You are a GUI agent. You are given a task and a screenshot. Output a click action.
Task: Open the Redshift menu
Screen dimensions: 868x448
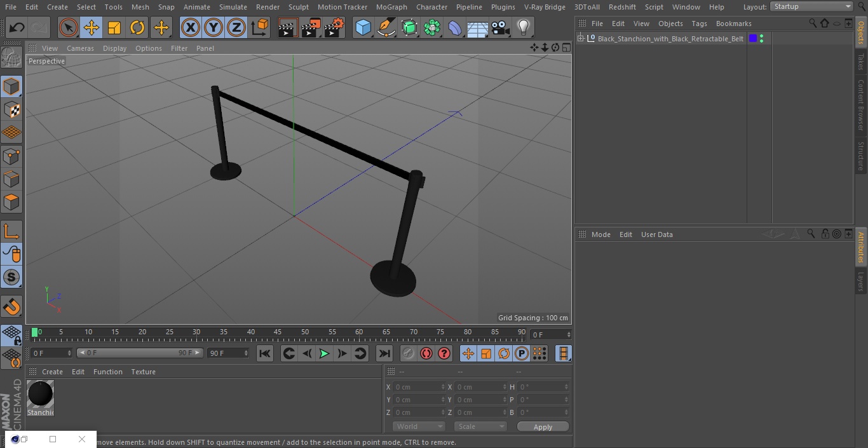622,7
